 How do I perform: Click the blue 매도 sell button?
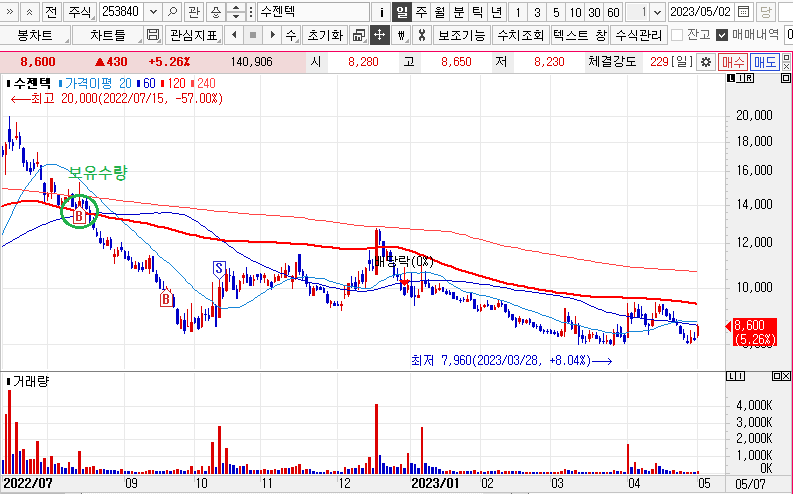[765, 62]
